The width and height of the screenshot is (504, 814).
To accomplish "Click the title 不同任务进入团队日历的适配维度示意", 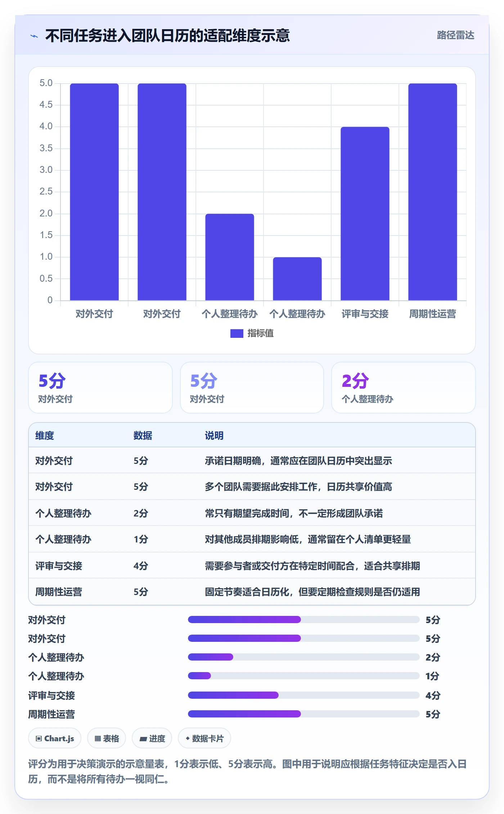I will click(167, 36).
